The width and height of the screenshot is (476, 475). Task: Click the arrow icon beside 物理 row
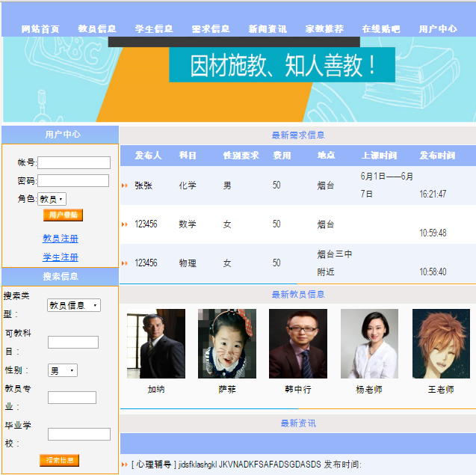click(x=125, y=263)
